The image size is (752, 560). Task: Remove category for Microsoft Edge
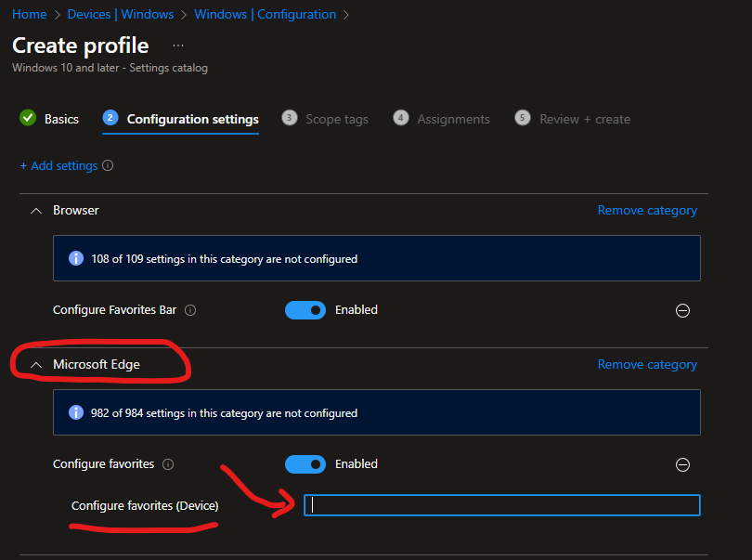click(647, 365)
